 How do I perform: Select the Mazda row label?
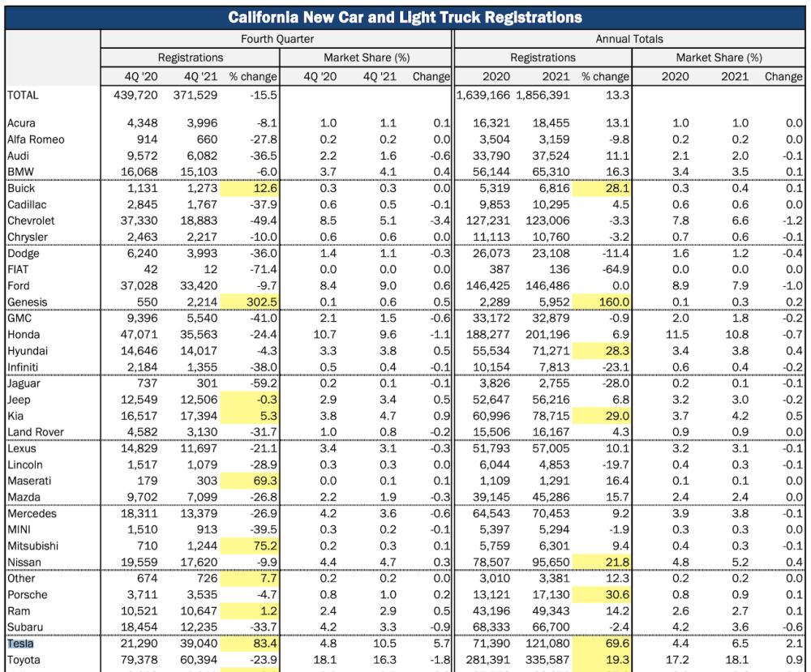24,497
